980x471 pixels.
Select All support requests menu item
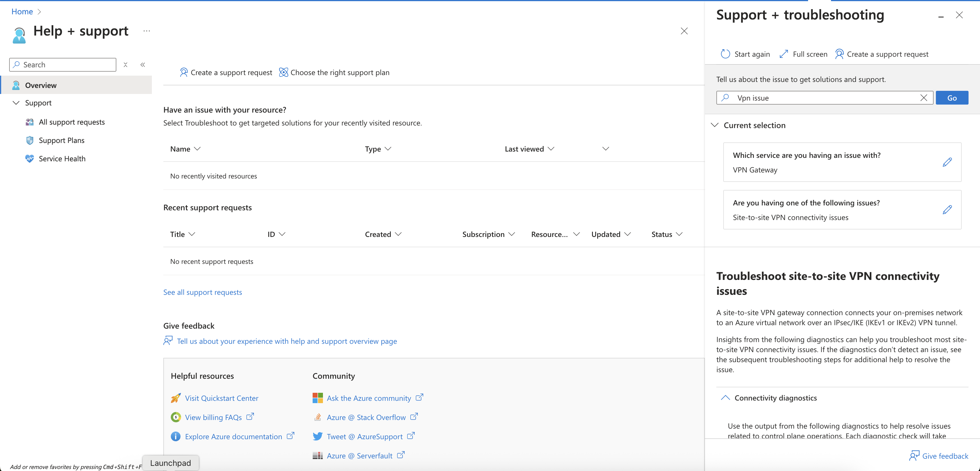(72, 122)
